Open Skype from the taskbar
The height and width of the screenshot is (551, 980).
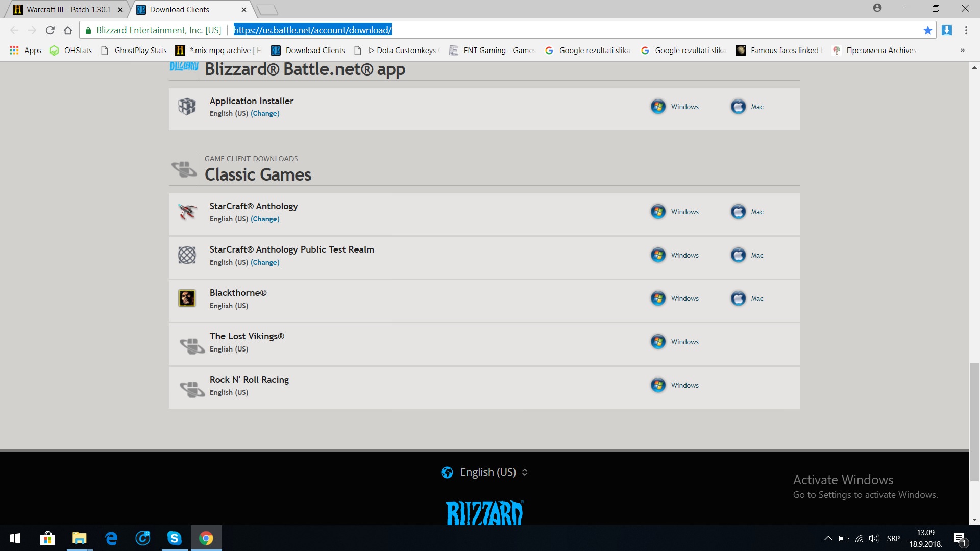(x=175, y=538)
